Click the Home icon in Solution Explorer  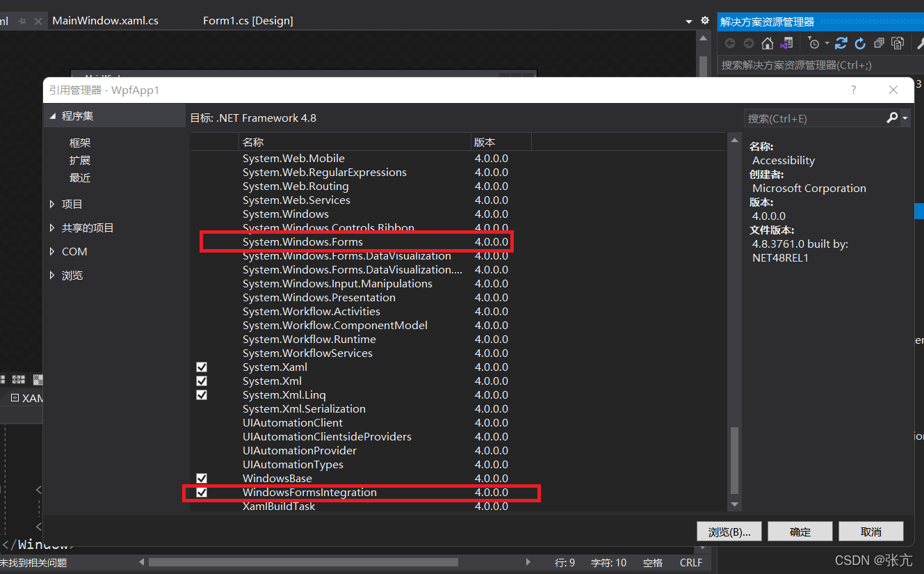click(x=768, y=43)
